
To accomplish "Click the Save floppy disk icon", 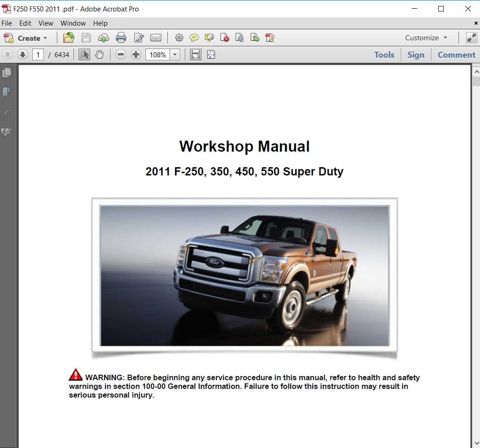I will pyautogui.click(x=86, y=38).
